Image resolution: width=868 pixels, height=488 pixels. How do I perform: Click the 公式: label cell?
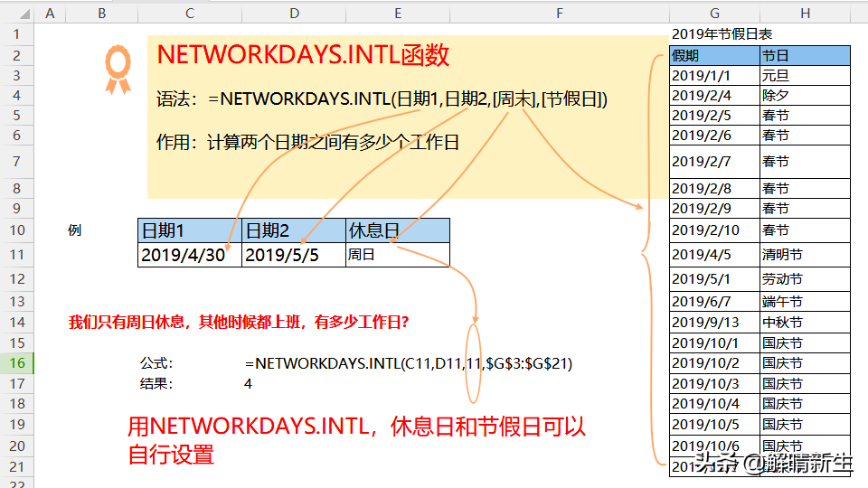(156, 363)
